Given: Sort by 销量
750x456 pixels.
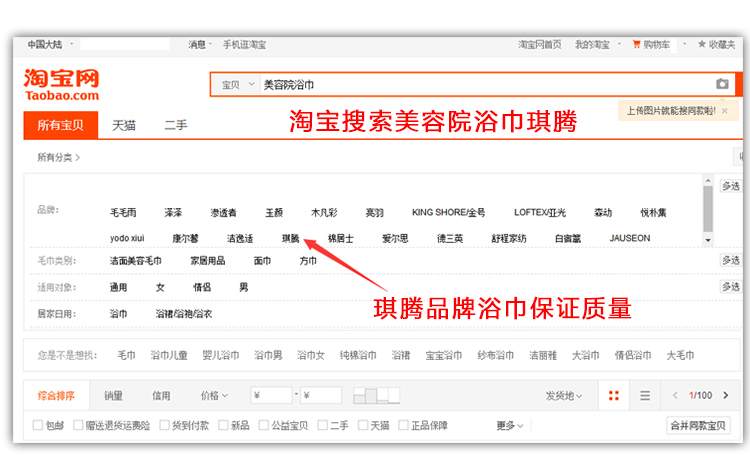Looking at the screenshot, I should click(113, 396).
